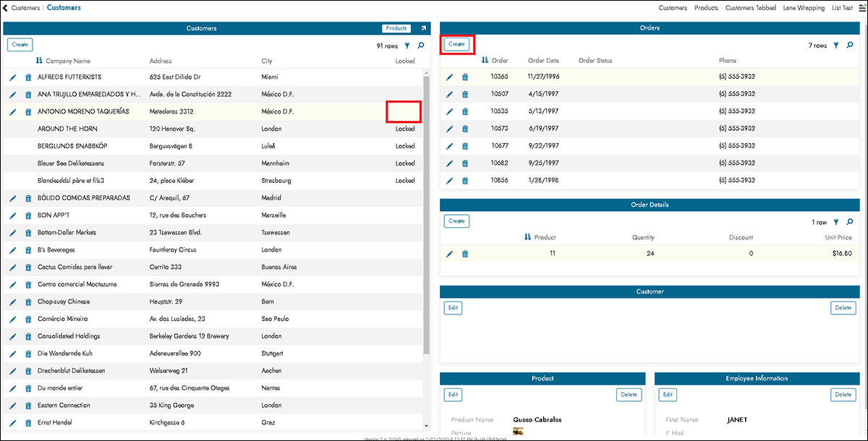Delete the BON APP'T customer row

point(28,215)
